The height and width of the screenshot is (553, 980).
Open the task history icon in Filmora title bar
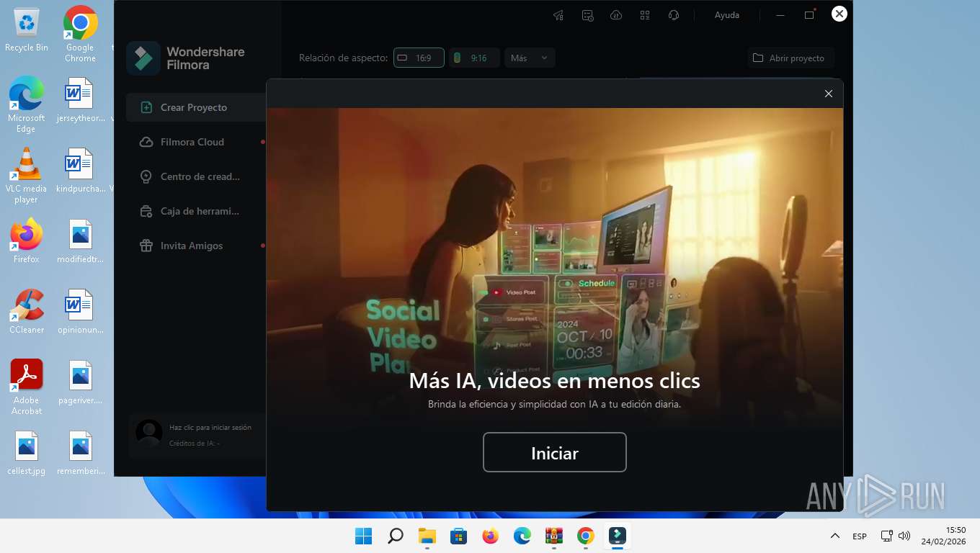587,15
